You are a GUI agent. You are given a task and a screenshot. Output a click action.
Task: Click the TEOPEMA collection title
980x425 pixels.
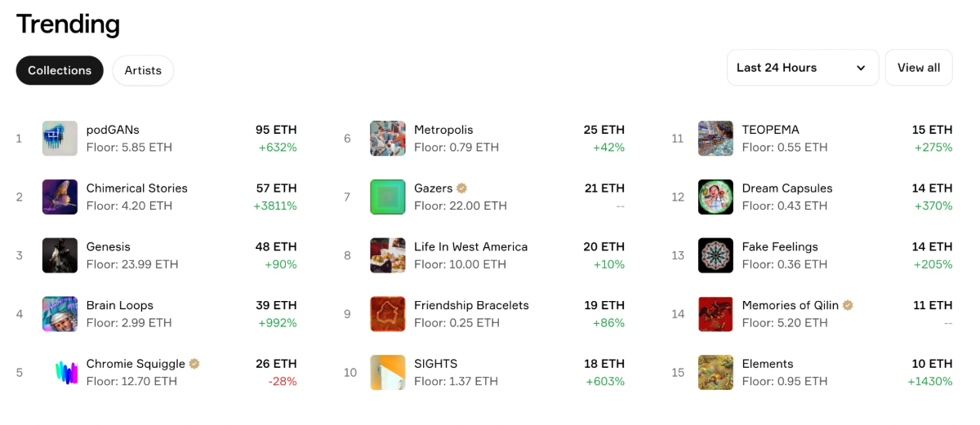(770, 130)
